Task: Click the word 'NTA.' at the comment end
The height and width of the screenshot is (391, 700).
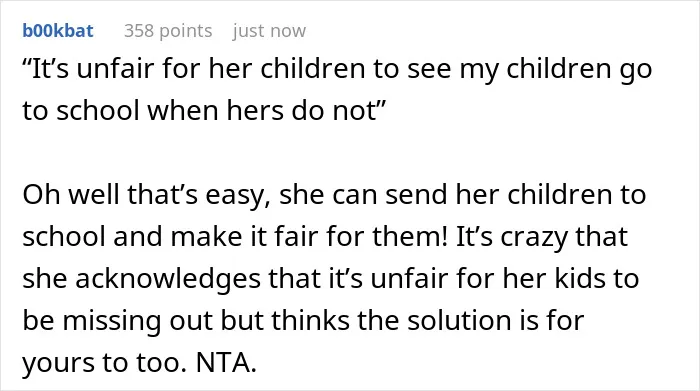Action: point(226,362)
